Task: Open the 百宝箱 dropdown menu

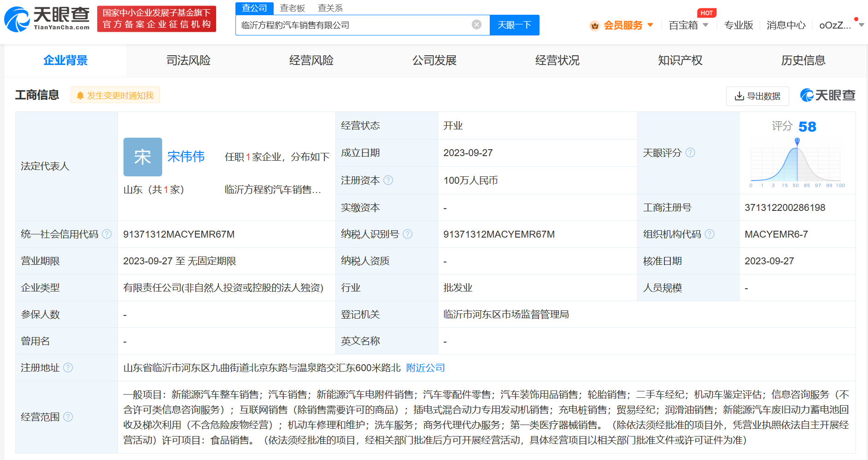Action: pos(688,25)
